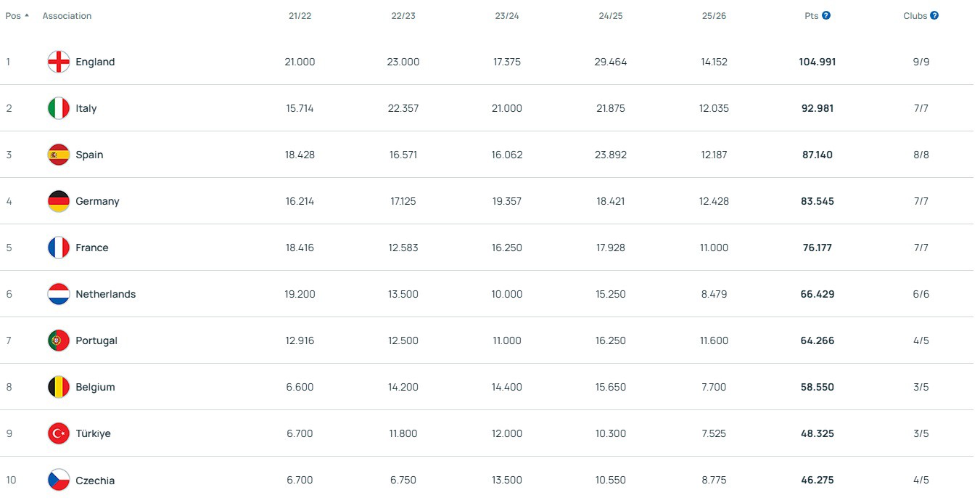Open the France association link
Screen dimensions: 980x498
[x=92, y=248]
